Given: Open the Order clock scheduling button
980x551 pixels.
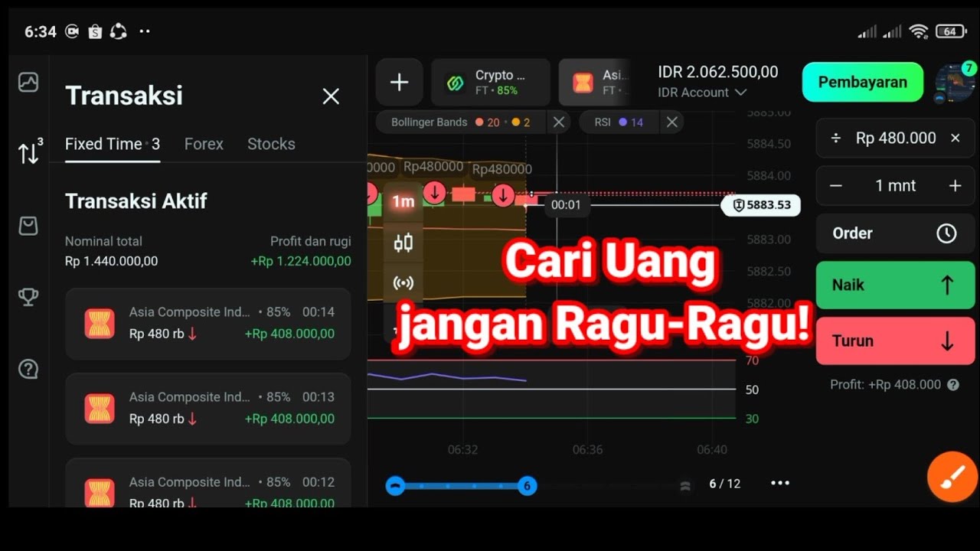Looking at the screenshot, I should pyautogui.click(x=896, y=233).
